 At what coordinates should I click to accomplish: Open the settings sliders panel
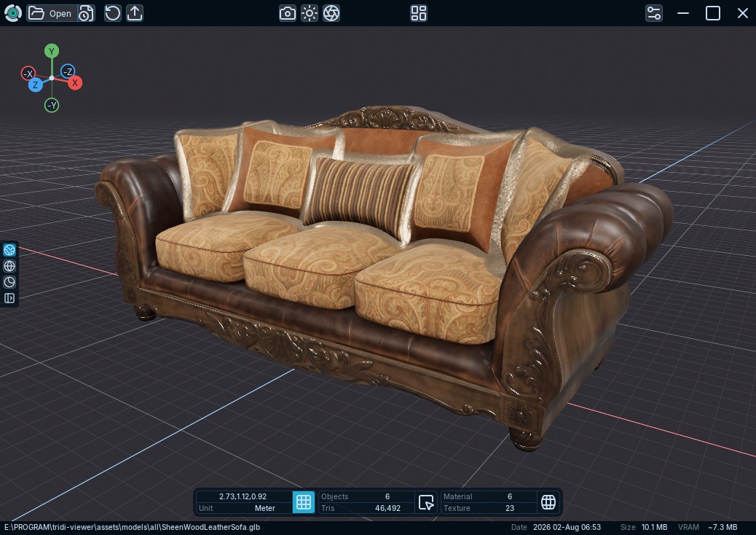tap(654, 13)
